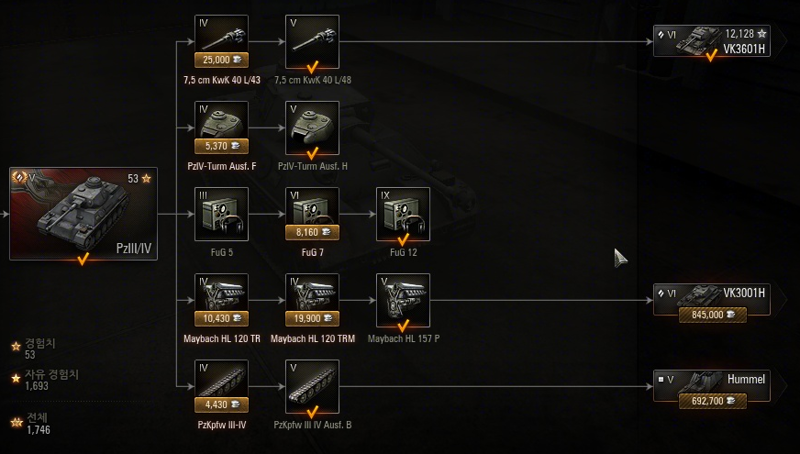Select the FuG 12 radio module

tap(403, 214)
